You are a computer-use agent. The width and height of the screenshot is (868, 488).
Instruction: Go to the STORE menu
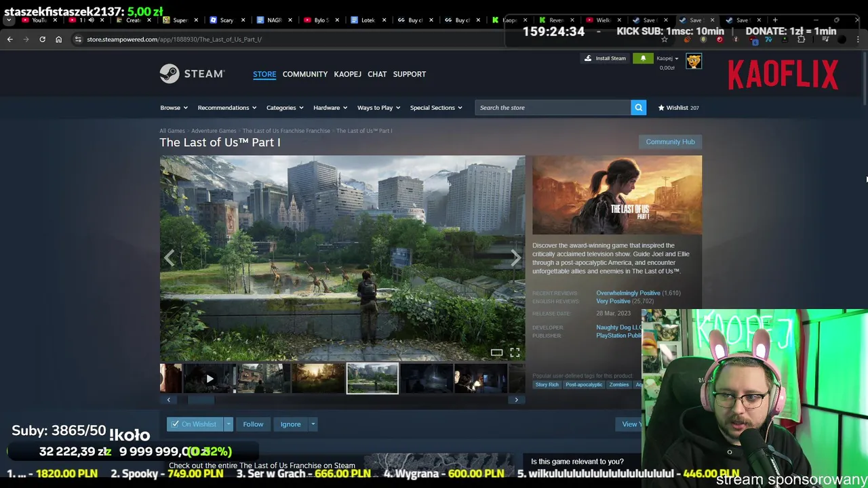264,74
